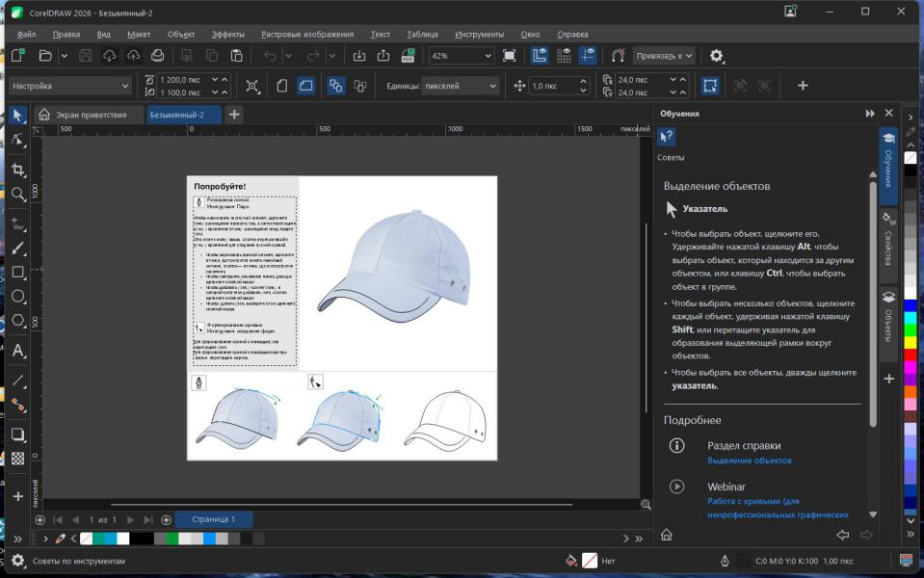Open 'Выделение объектов' help link
This screenshot has height=578, width=924.
click(x=749, y=460)
